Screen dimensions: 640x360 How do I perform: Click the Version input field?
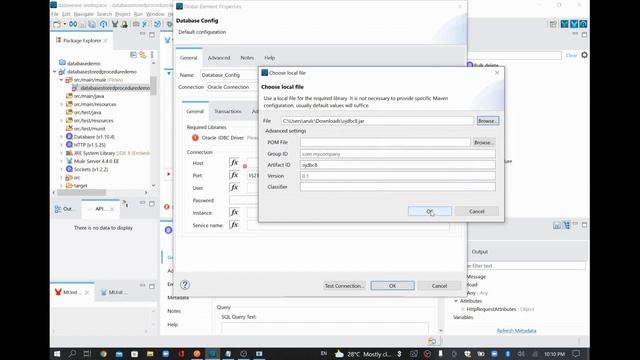coord(398,176)
